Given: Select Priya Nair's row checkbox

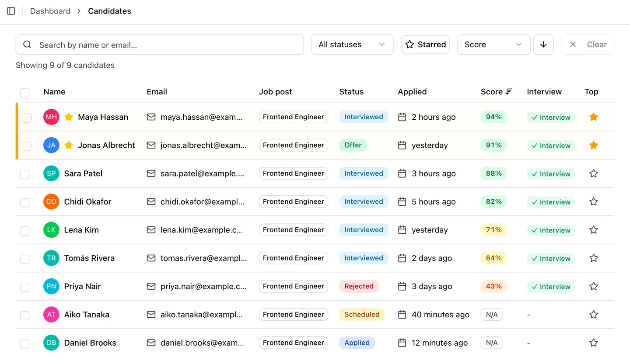Looking at the screenshot, I should coord(25,287).
